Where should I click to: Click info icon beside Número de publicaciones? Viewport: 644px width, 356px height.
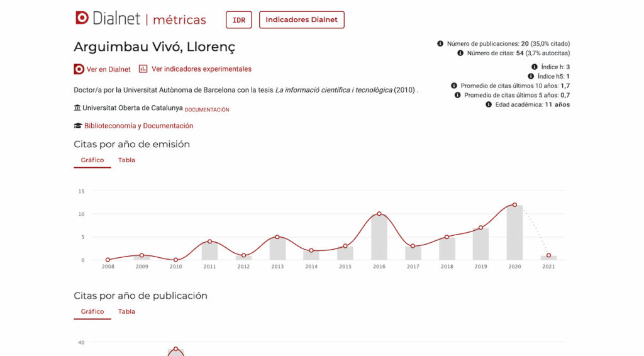[x=440, y=44]
